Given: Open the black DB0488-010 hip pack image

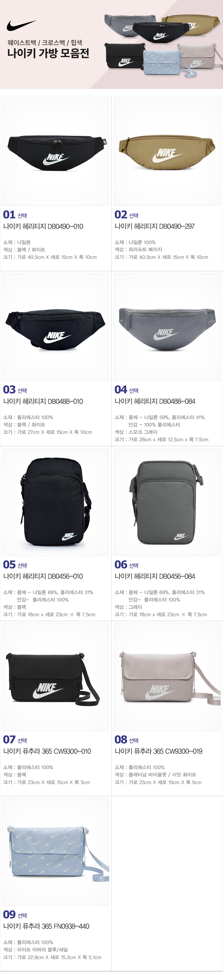Looking at the screenshot, I should [x=56, y=327].
